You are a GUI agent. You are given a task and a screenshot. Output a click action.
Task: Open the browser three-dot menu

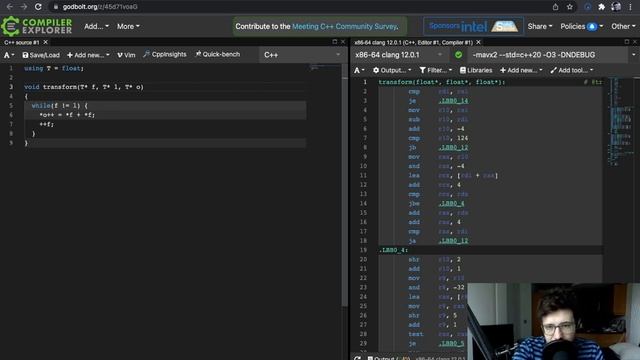(x=631, y=7)
